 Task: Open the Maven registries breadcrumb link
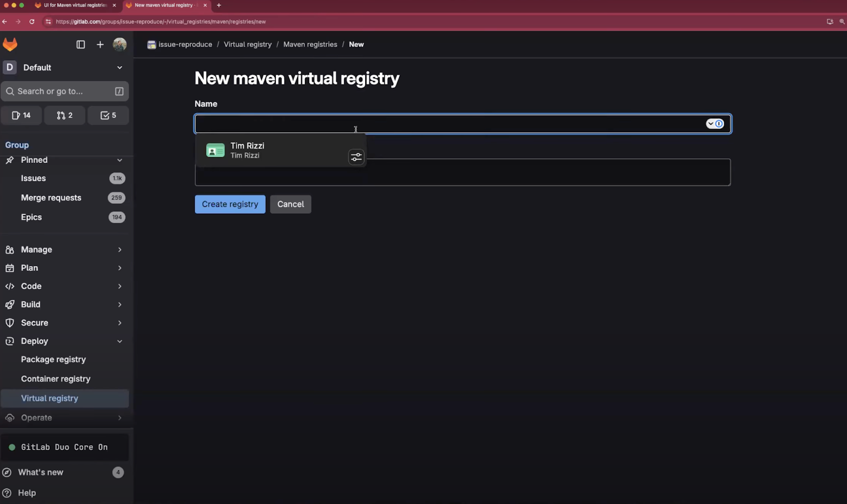[310, 44]
